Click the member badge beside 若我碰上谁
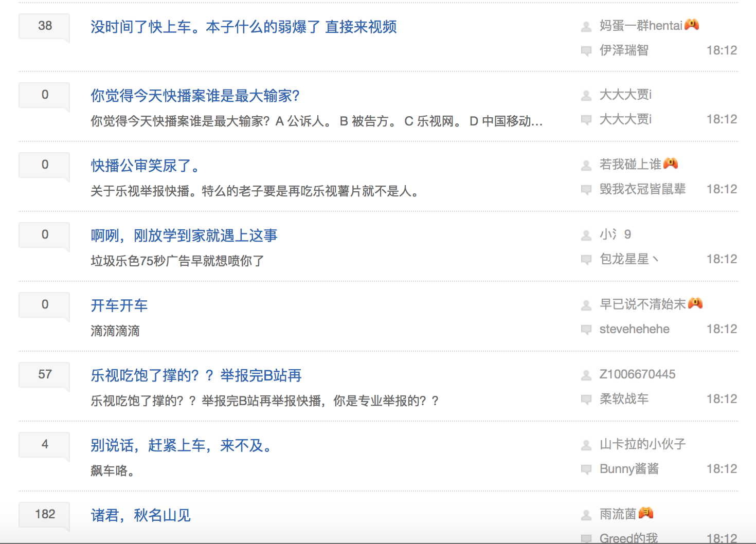This screenshot has height=544, width=756. tap(671, 164)
